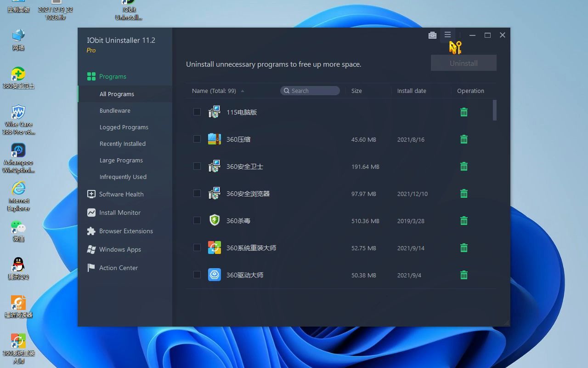Open the toolbox briefcase icon

(x=432, y=35)
